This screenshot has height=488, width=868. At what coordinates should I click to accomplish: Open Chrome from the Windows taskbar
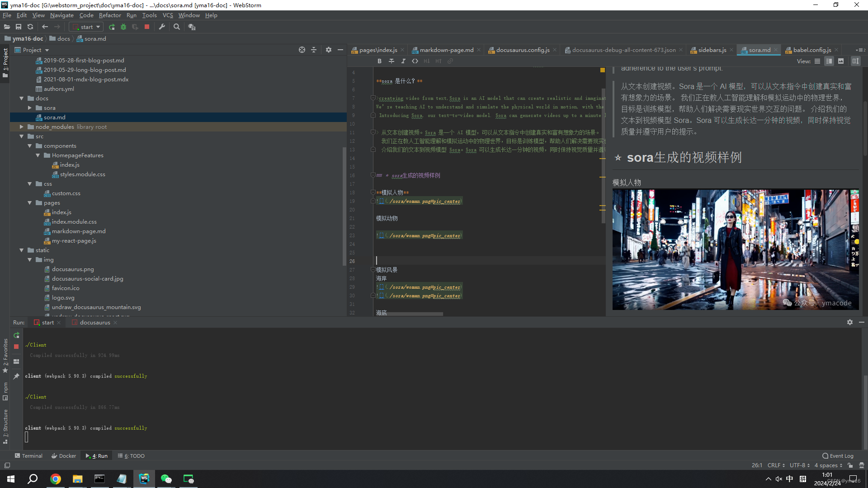coord(56,479)
